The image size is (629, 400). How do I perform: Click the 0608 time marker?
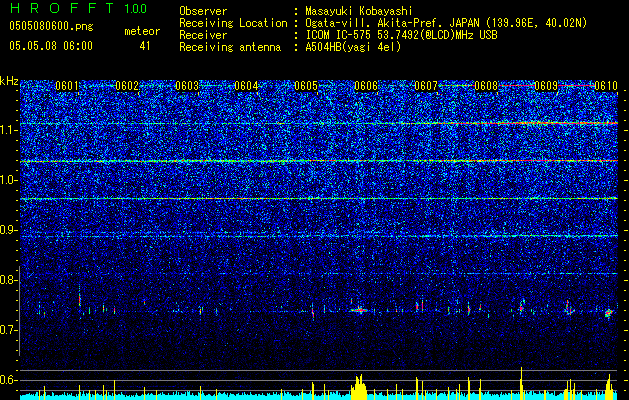pos(486,86)
